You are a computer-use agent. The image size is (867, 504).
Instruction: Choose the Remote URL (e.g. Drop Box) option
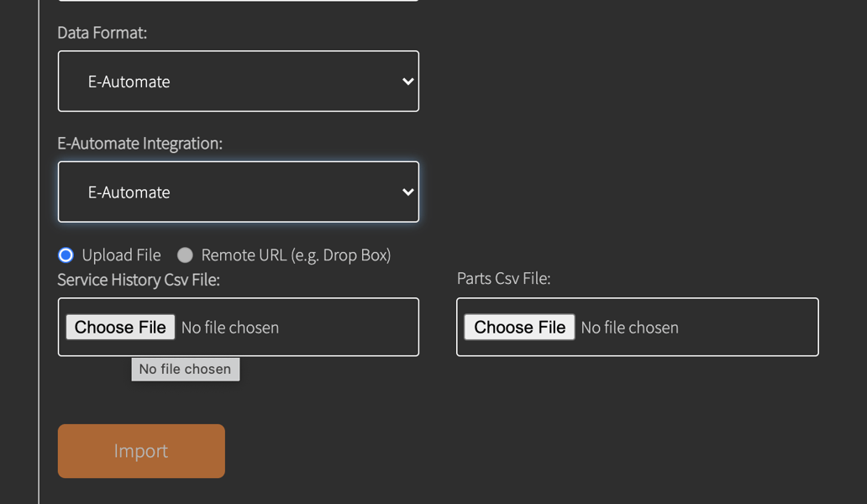[185, 255]
